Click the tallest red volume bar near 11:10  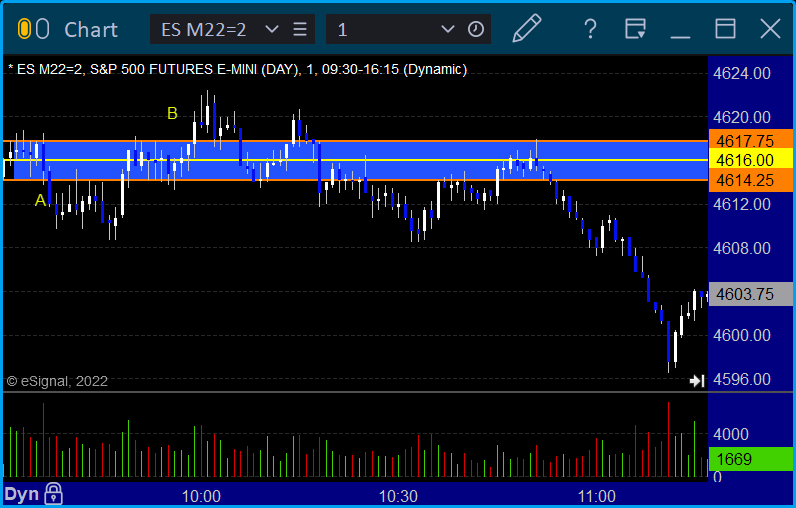coord(668,439)
